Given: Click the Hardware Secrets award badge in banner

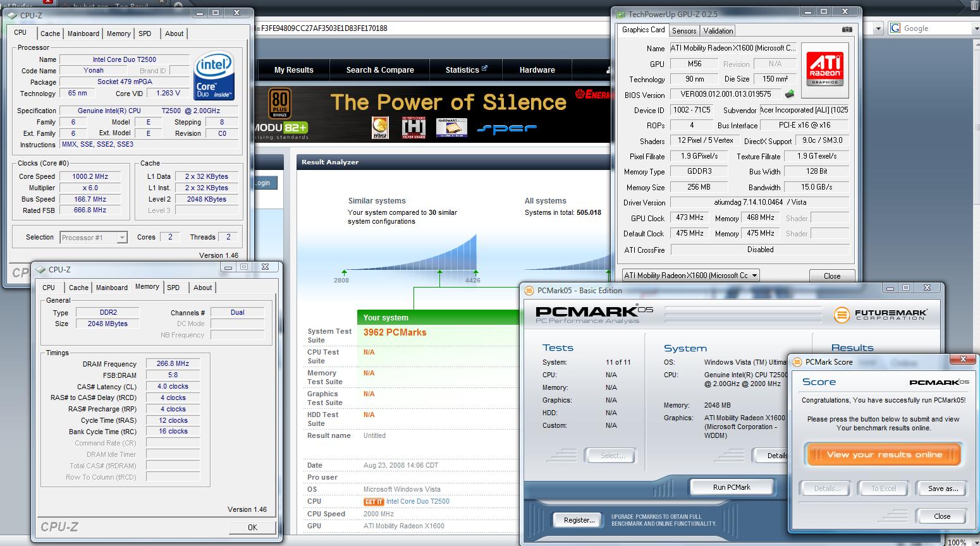Looking at the screenshot, I should (451, 128).
